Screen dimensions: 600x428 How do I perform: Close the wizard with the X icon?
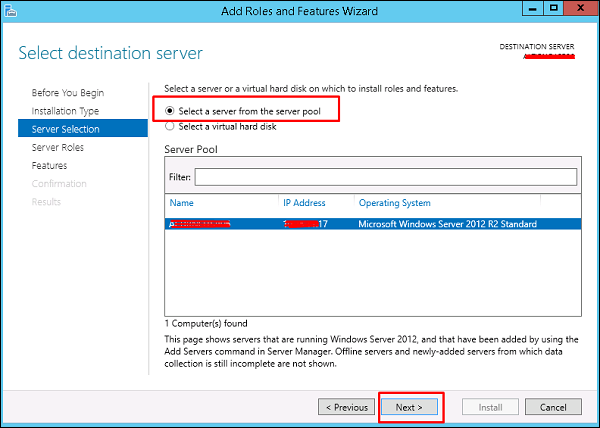click(580, 8)
